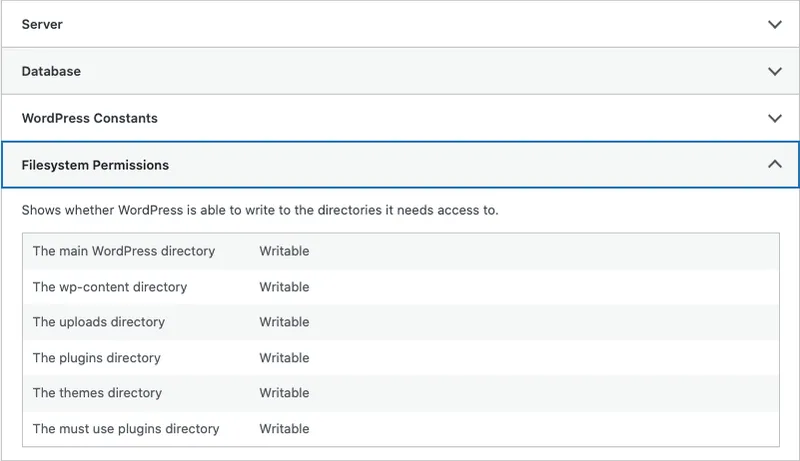Image resolution: width=800 pixels, height=461 pixels.
Task: Click Writable status for main WordPress directory
Action: [284, 251]
